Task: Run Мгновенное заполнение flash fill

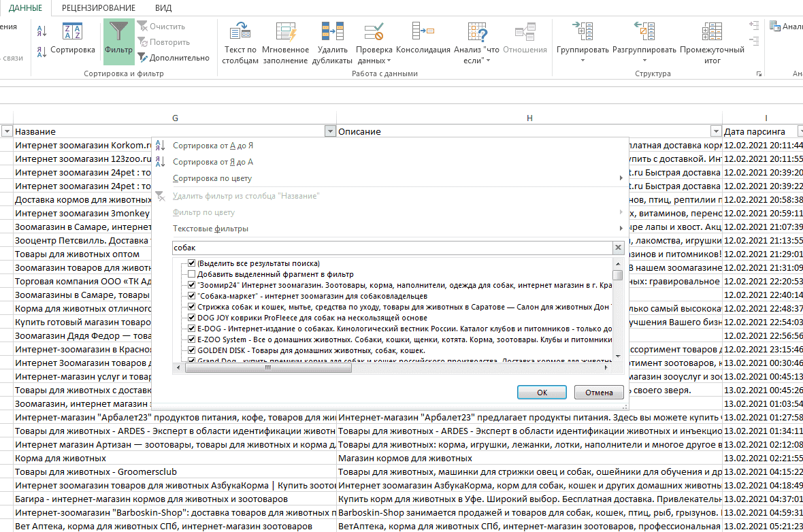Action: coord(285,43)
